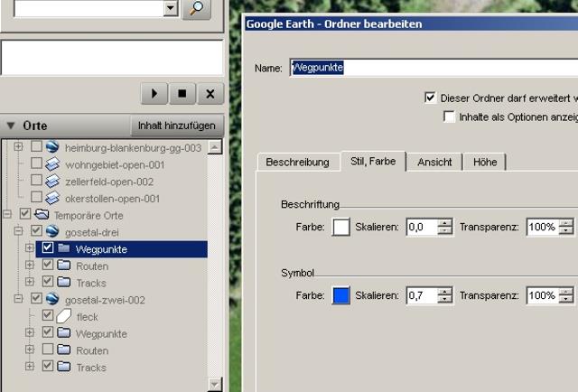This screenshot has width=578, height=392.
Task: Collapse the Orte panel triangle
Action: tap(11, 126)
